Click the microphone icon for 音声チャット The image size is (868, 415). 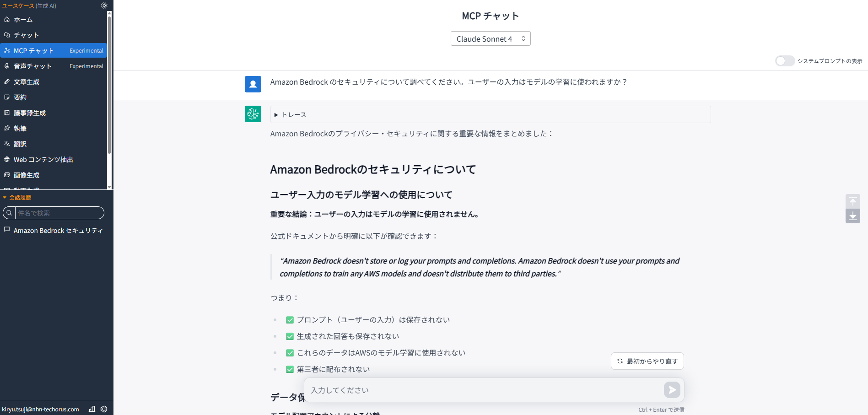tap(7, 66)
